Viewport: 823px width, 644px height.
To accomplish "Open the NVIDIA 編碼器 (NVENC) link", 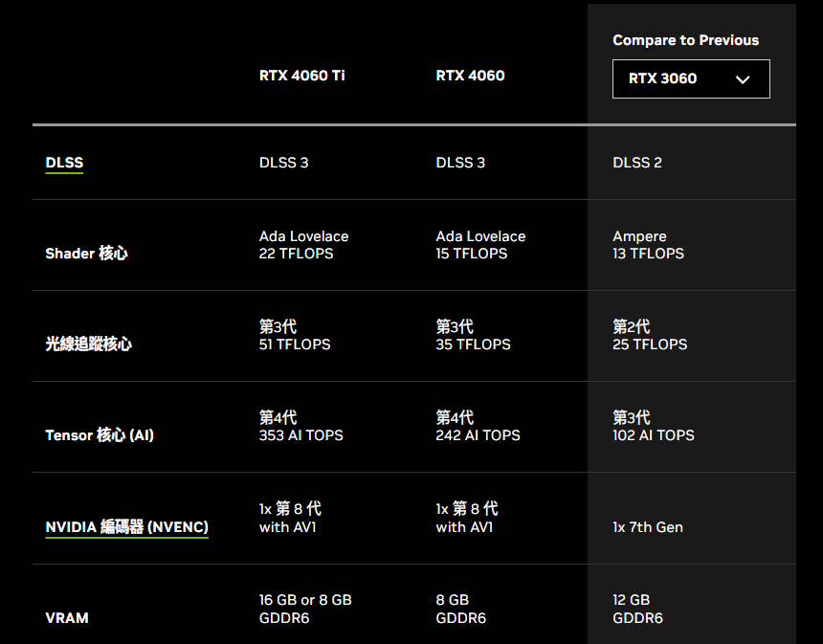I will tap(126, 527).
